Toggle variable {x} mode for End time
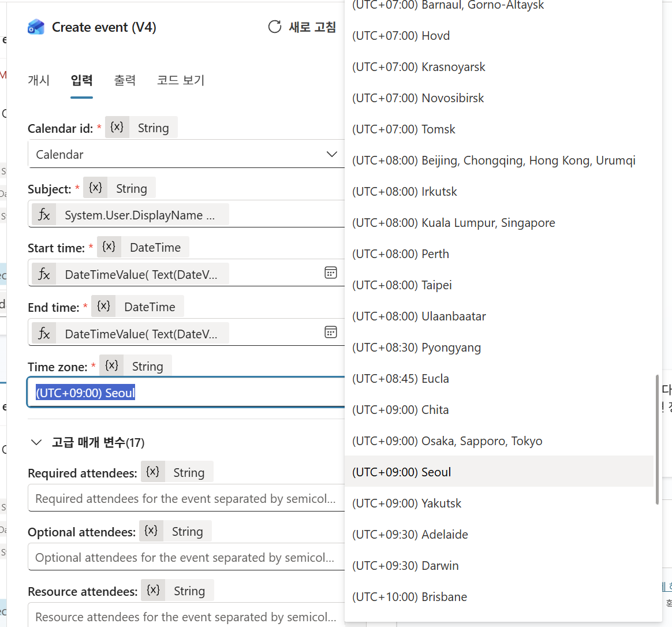 pyautogui.click(x=103, y=306)
